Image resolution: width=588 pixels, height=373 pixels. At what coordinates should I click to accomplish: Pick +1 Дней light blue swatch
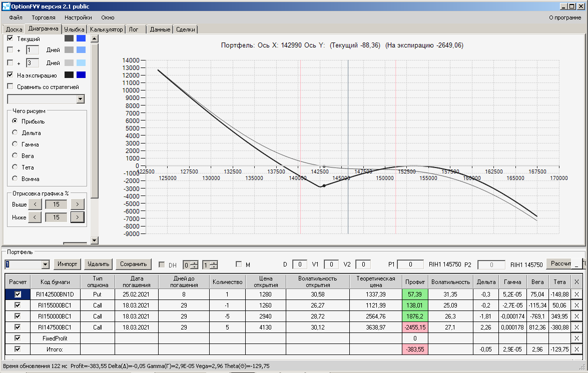[x=81, y=50]
